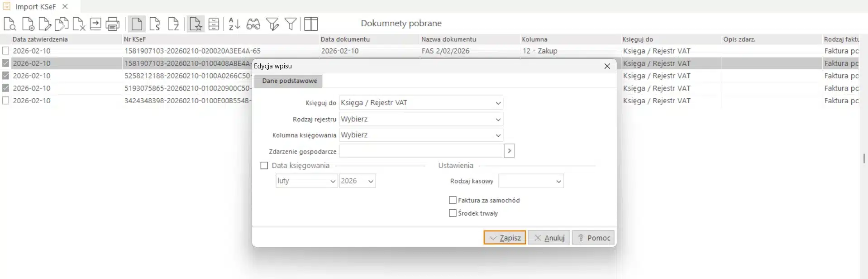Select the blank document filter icon
Image resolution: width=868 pixels, height=279 pixels.
coord(137,24)
